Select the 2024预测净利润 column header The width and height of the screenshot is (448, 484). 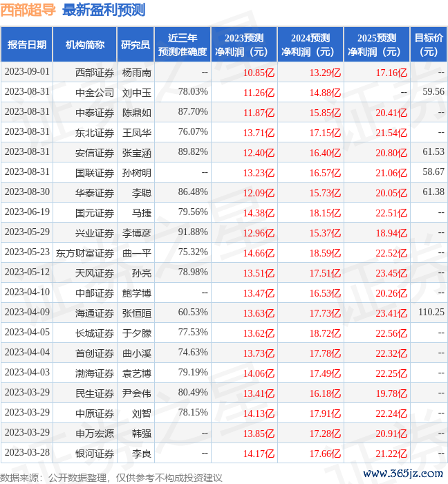tap(310, 44)
